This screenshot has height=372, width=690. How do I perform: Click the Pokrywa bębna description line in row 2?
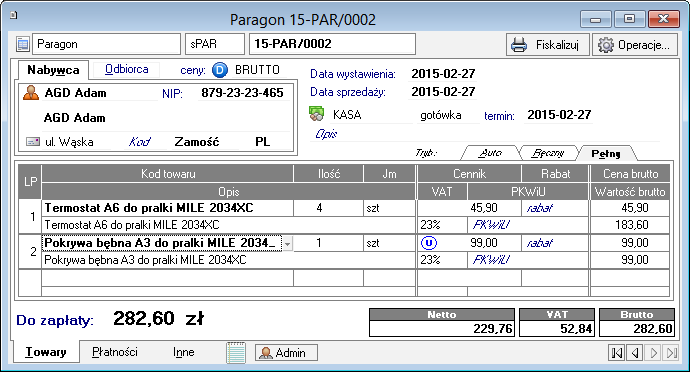pos(228,260)
